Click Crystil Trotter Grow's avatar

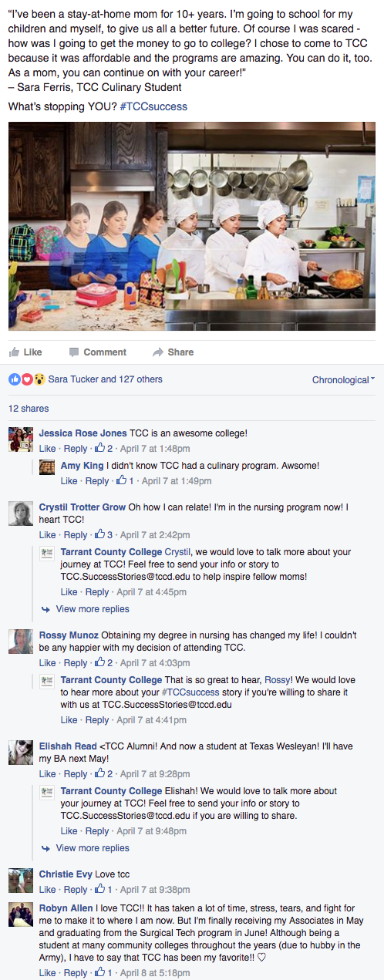coord(21,514)
